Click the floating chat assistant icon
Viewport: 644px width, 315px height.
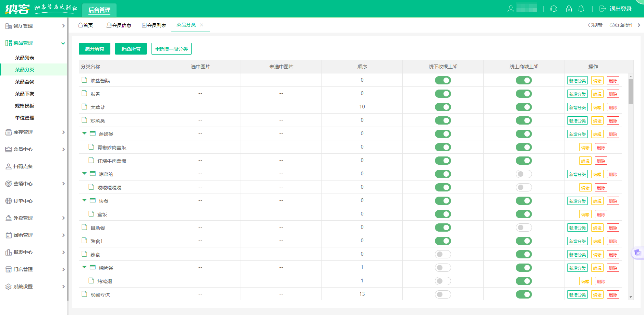[x=637, y=253]
